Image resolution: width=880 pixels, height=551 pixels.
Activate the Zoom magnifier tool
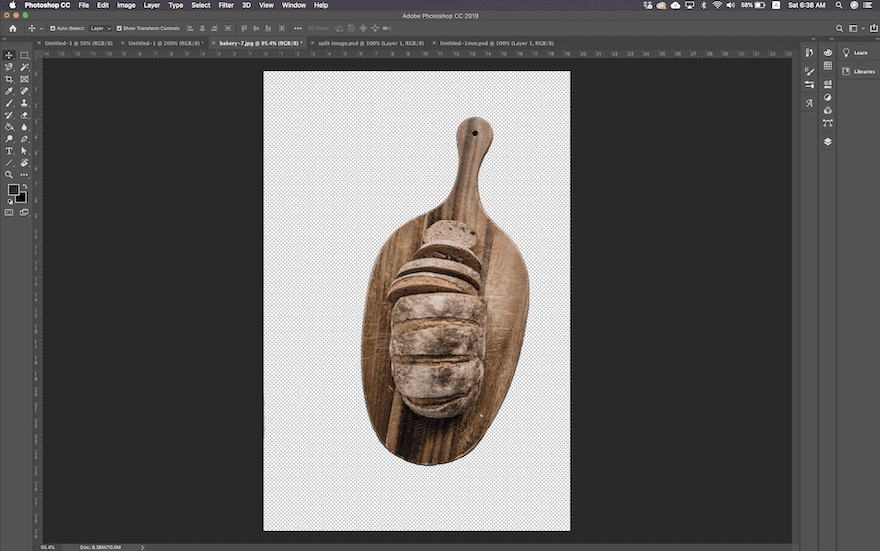pyautogui.click(x=10, y=174)
